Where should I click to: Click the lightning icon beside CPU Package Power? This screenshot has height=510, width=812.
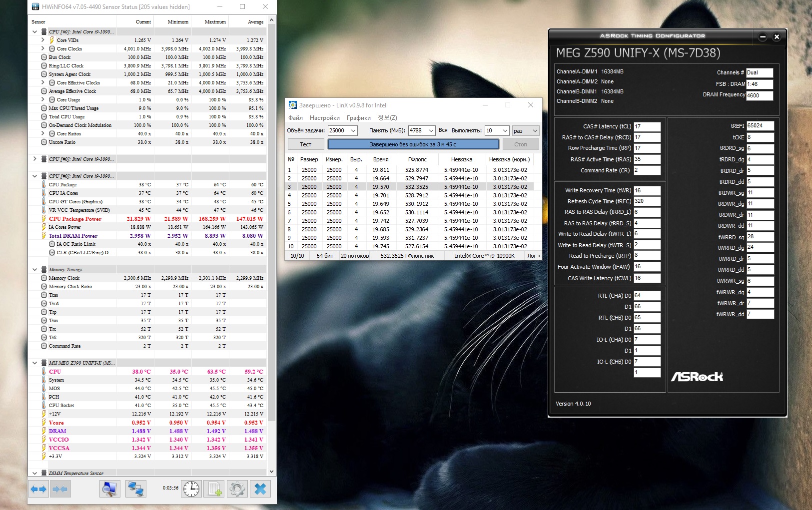tap(44, 219)
